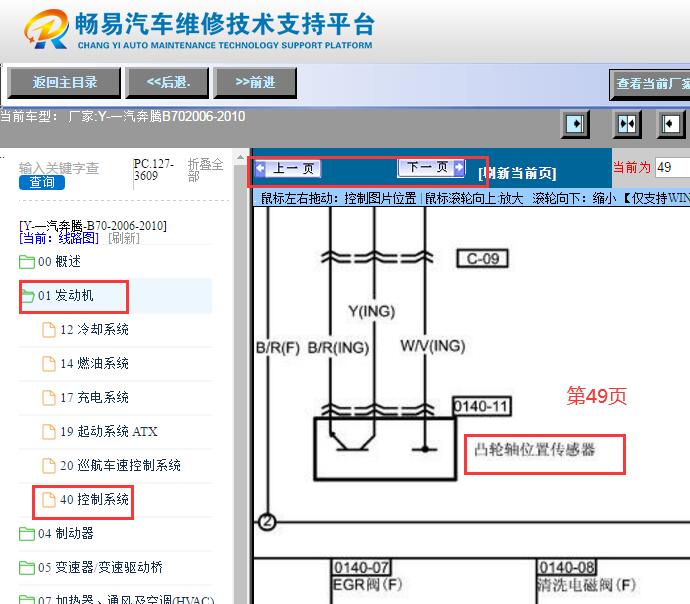Click the 返回主目录 button
This screenshot has width=690, height=604.
point(64,82)
